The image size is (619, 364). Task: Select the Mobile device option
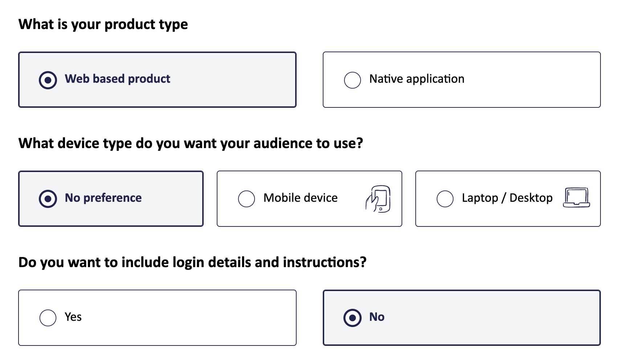pyautogui.click(x=247, y=199)
